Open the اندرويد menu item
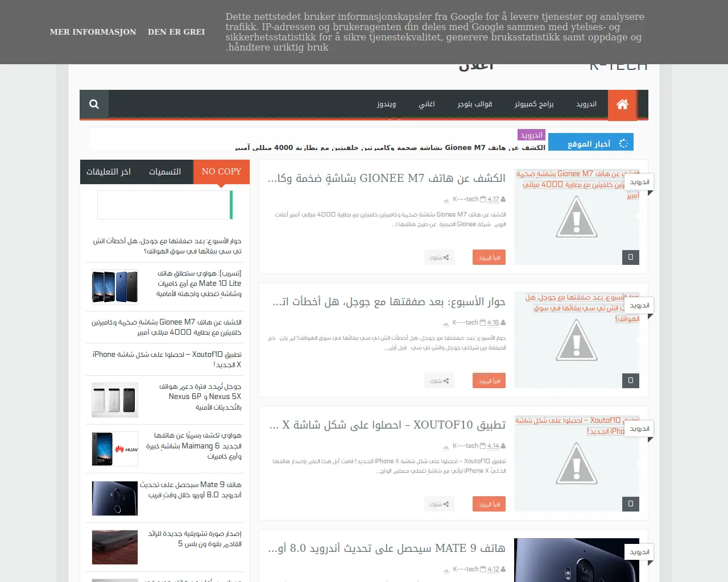Viewport: 728px width, 582px height. click(x=586, y=104)
